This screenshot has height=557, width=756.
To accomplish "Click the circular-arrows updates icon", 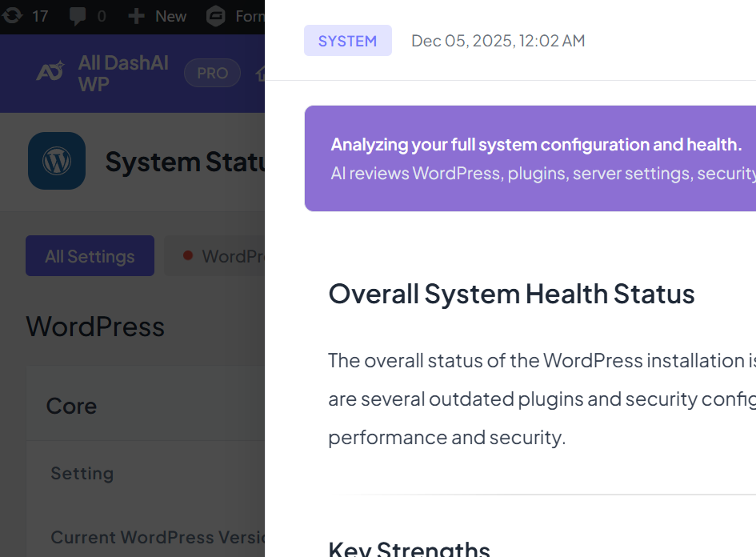I will pos(11,15).
